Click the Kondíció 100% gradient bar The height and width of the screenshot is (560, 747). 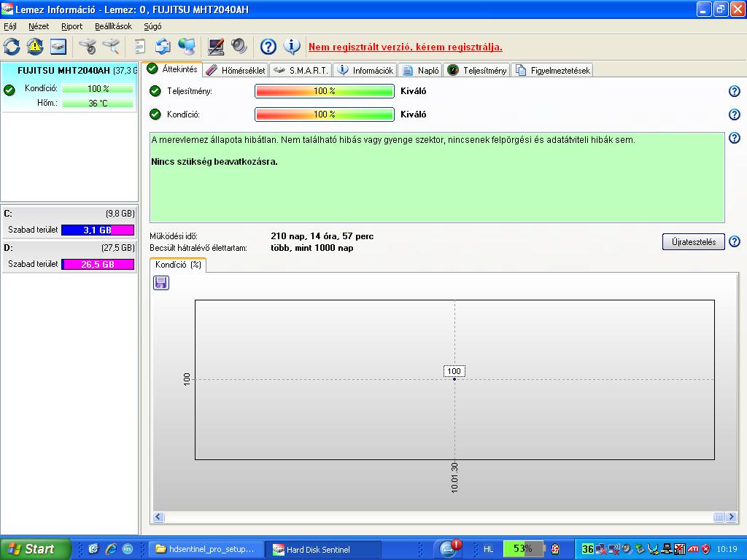tap(325, 114)
